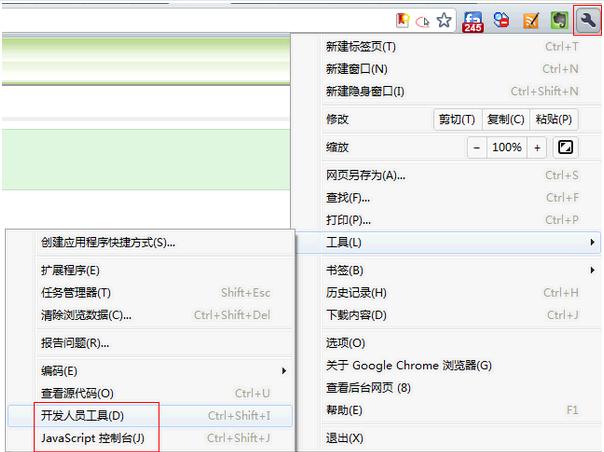Screen dimensions: 604x452
Task: Increase zoom with the plus button
Action: click(x=537, y=147)
